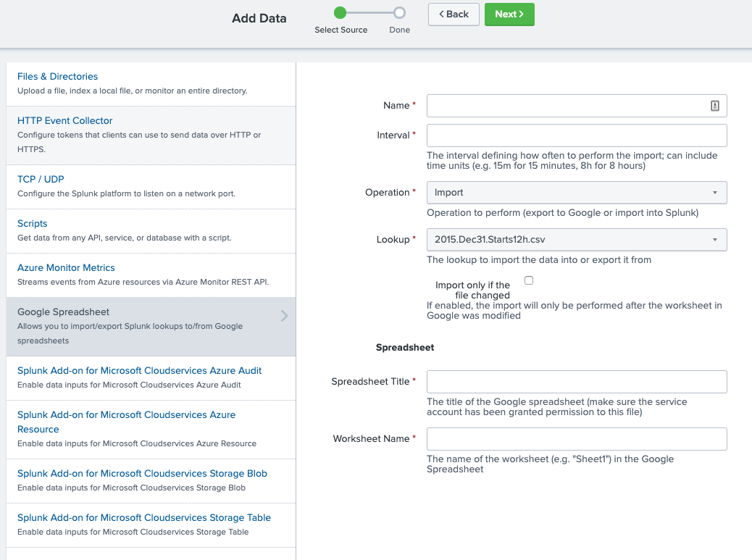Open the Scripts data source
Viewport: 752px width, 560px height.
point(32,223)
